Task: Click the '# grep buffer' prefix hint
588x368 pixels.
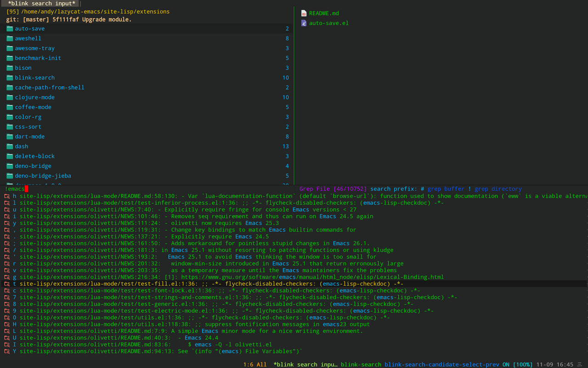Action: (441, 189)
